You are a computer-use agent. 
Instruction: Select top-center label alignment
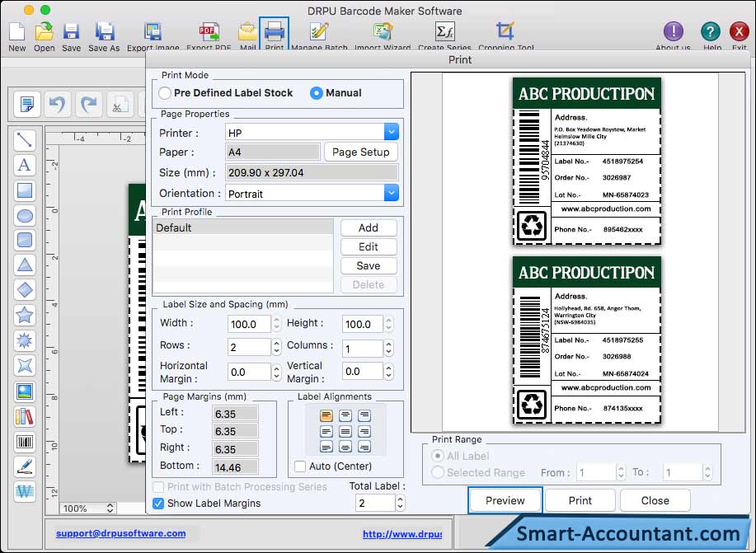tap(345, 415)
